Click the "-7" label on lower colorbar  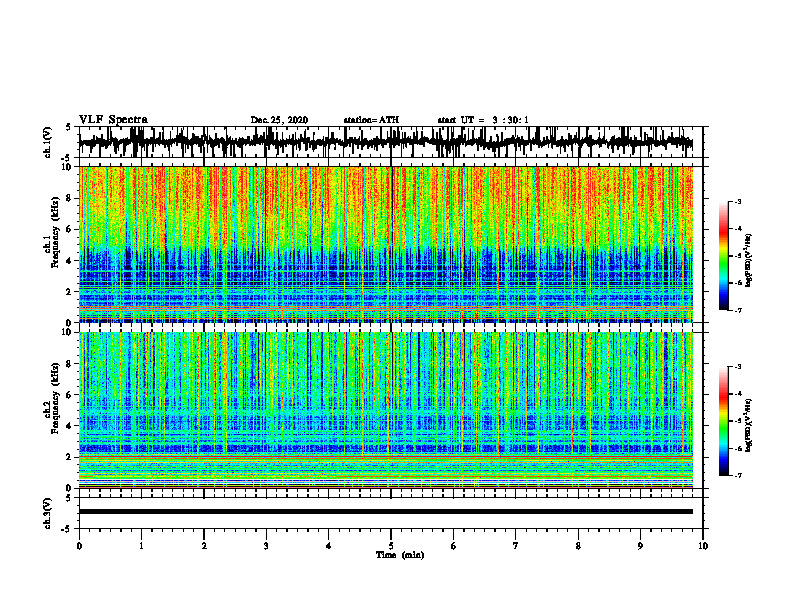click(737, 475)
